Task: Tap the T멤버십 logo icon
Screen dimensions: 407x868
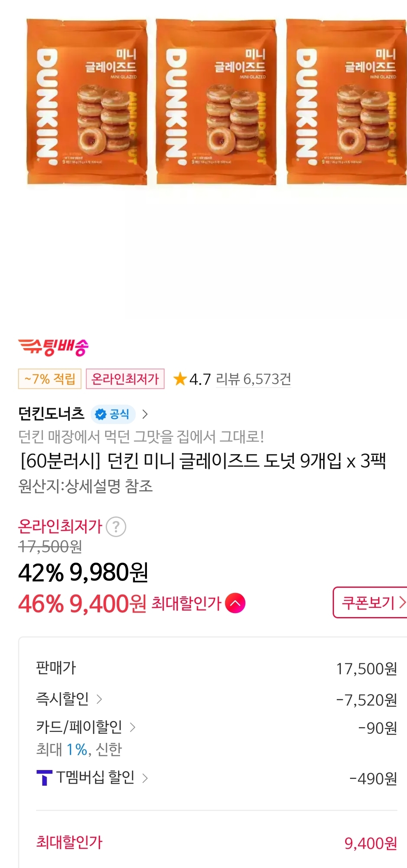Action: (x=44, y=778)
